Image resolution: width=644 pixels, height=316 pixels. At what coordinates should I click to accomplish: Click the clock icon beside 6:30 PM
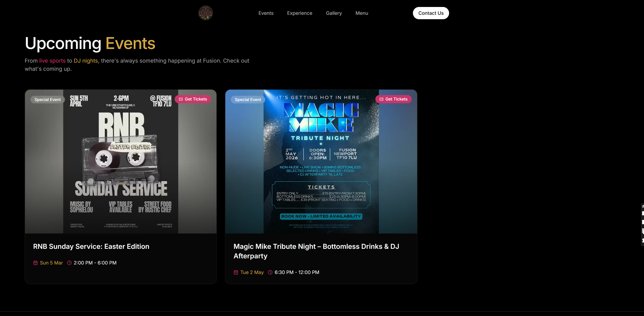tap(270, 272)
